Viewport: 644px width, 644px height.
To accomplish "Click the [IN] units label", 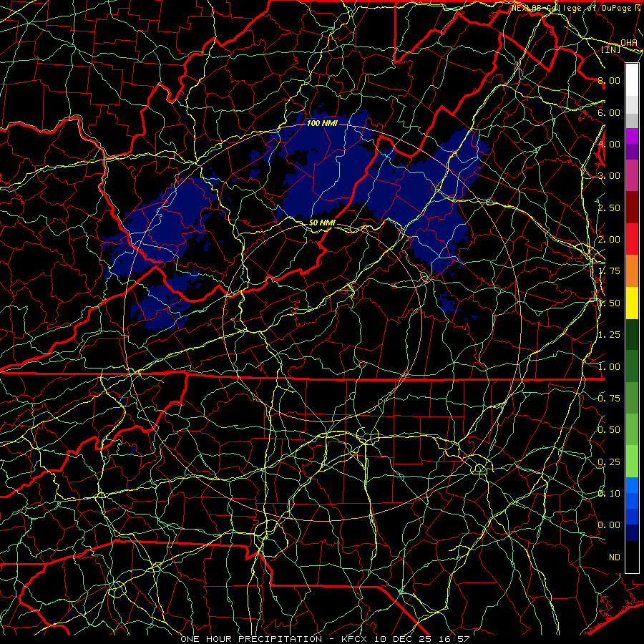I will pyautogui.click(x=611, y=49).
